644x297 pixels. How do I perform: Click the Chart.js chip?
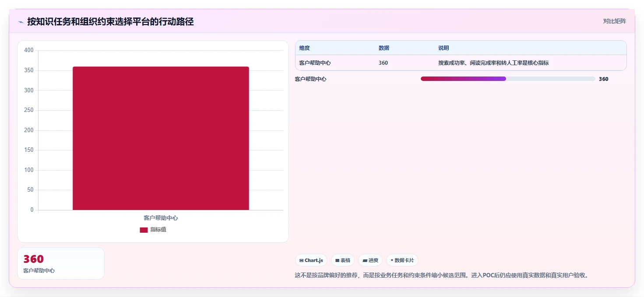pos(311,260)
